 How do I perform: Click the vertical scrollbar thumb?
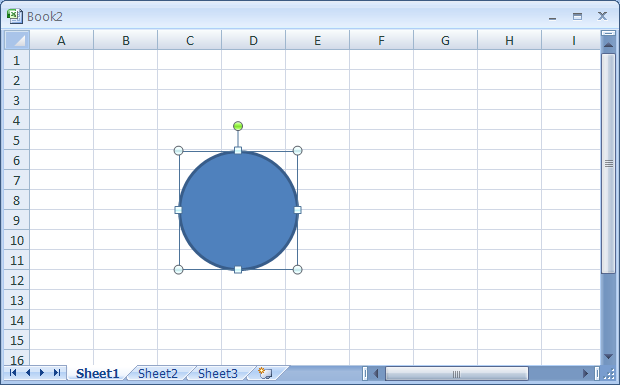pyautogui.click(x=609, y=163)
